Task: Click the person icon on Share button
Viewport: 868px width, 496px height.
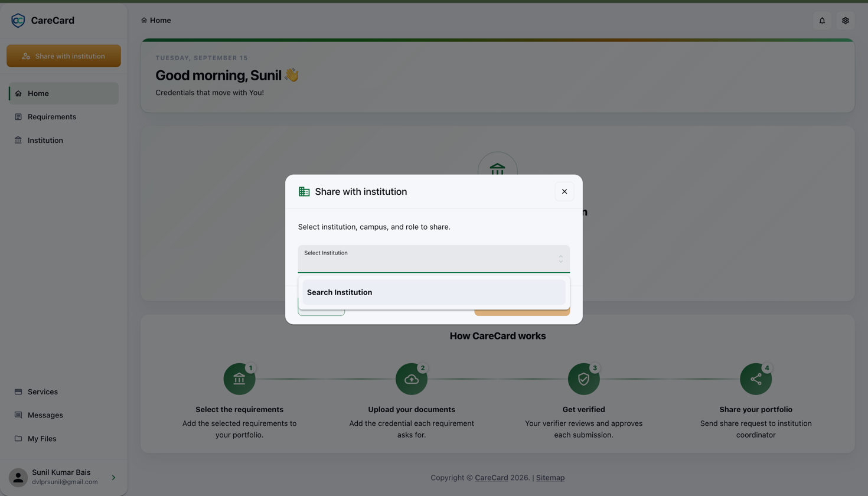Action: point(26,56)
